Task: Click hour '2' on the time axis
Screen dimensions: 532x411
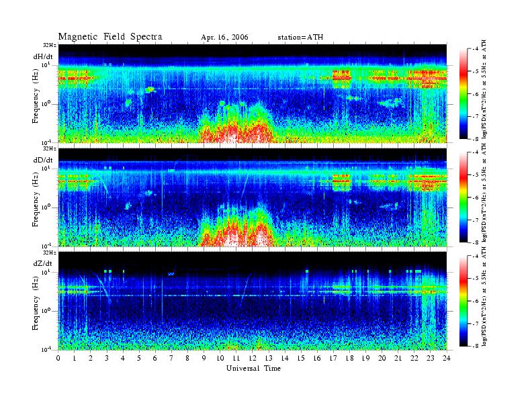Action: coord(91,359)
